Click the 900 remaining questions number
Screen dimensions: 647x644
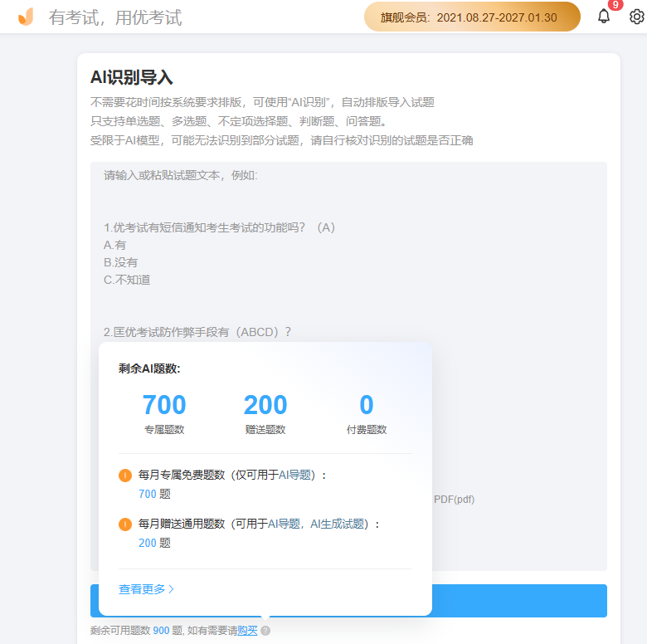(161, 631)
